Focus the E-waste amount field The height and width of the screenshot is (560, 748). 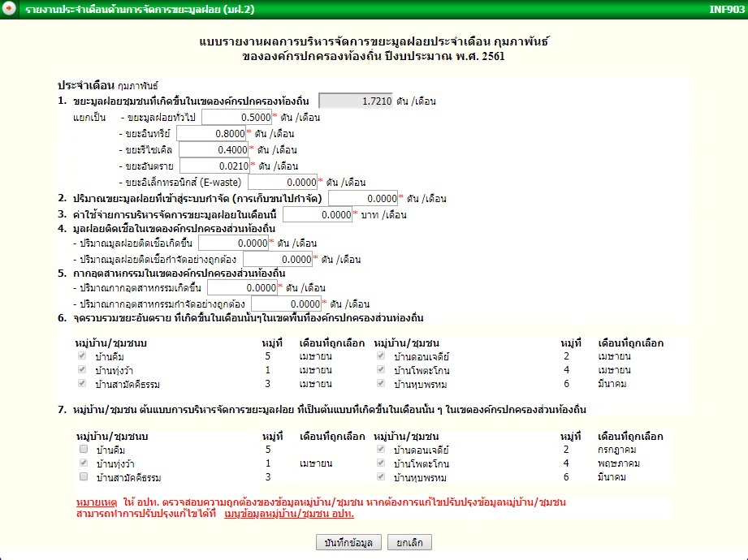(x=283, y=182)
